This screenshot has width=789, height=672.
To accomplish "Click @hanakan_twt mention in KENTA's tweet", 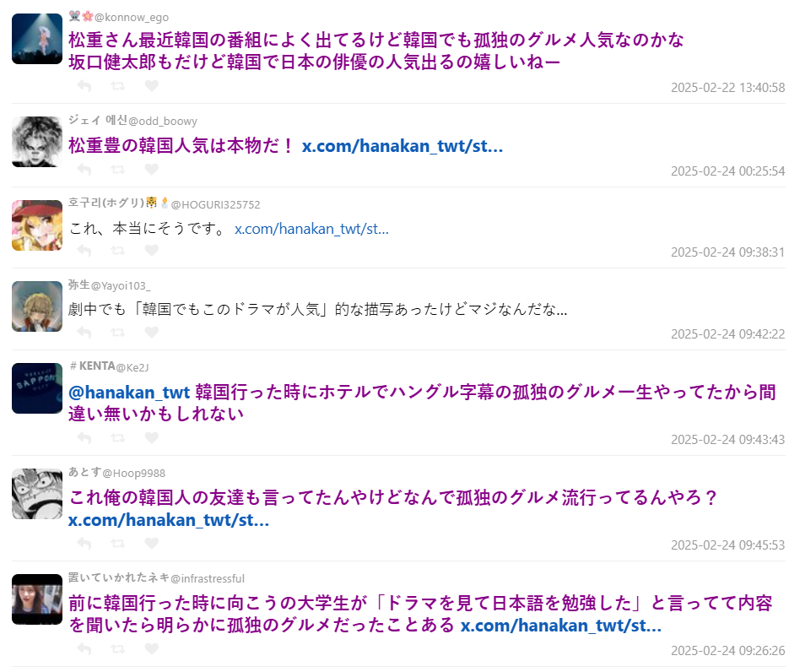I will coord(129,392).
